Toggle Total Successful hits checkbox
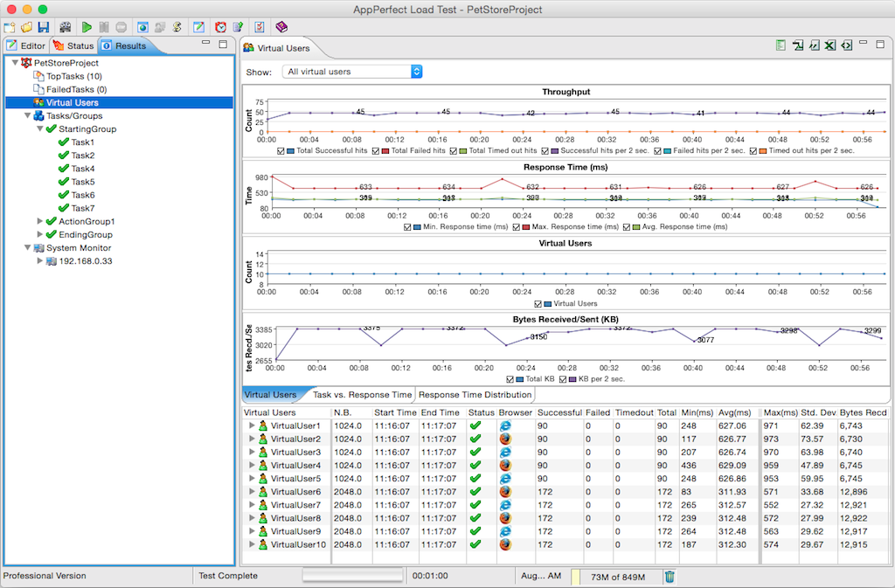 point(281,151)
